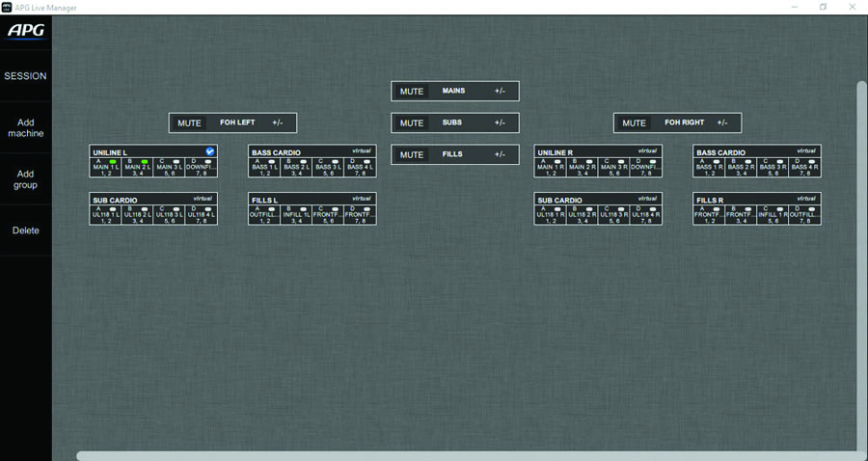Select the BASS 3 R channel cell
The image size is (868, 461).
(773, 167)
